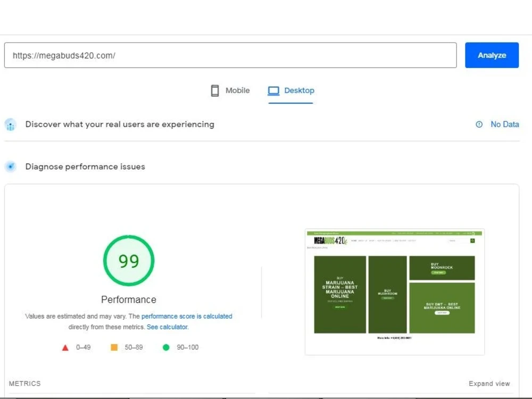This screenshot has width=532, height=399.
Task: Open the No Data info link
Action: point(504,124)
